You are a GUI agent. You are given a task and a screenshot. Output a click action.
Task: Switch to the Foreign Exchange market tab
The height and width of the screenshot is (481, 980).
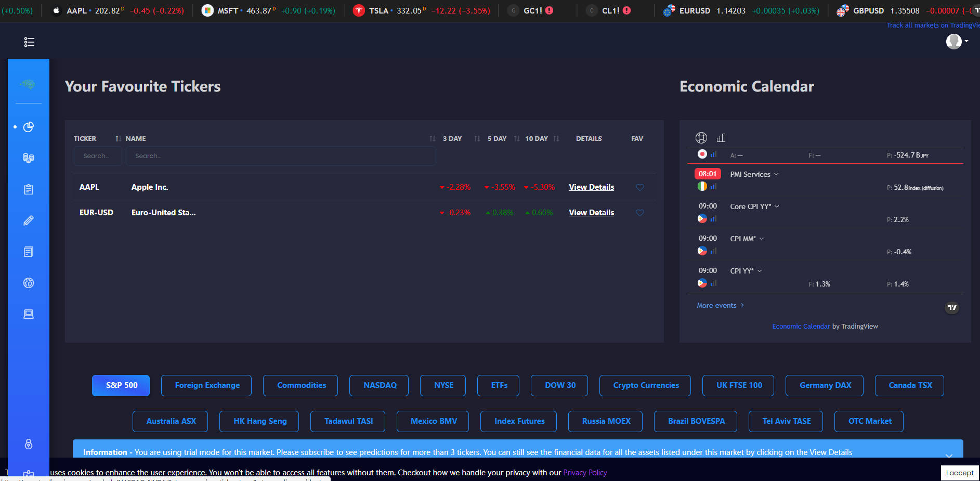(207, 385)
